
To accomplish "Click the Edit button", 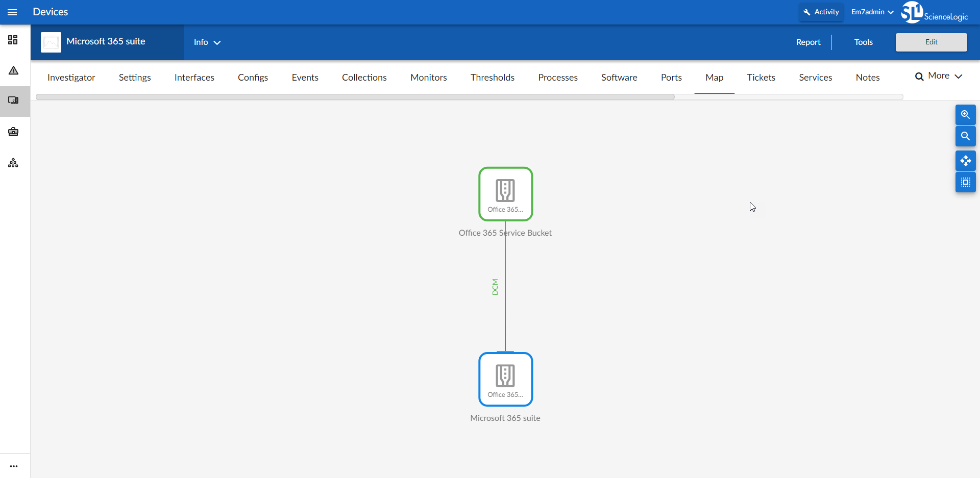I will (x=932, y=42).
